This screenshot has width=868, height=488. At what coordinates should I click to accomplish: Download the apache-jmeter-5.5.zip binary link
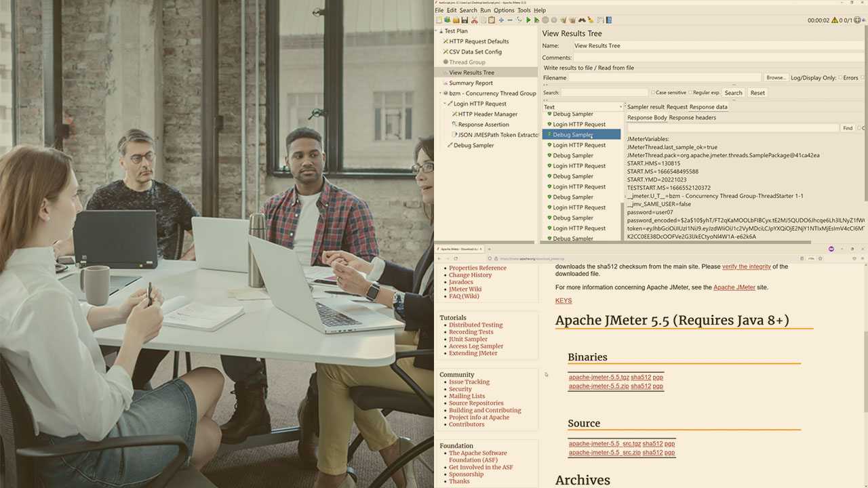coord(599,386)
